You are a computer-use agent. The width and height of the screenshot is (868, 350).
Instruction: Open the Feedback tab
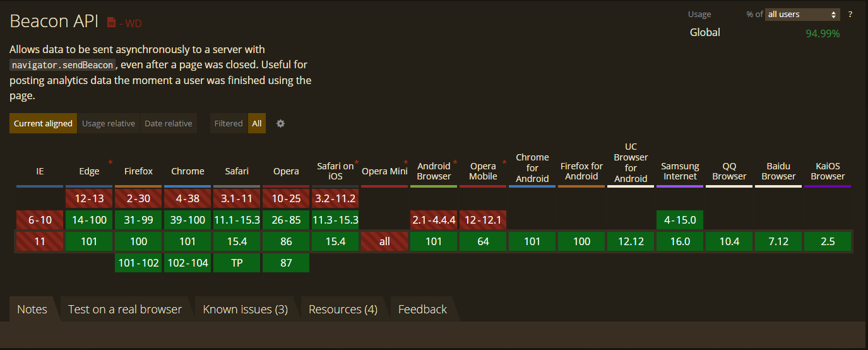pyautogui.click(x=422, y=309)
